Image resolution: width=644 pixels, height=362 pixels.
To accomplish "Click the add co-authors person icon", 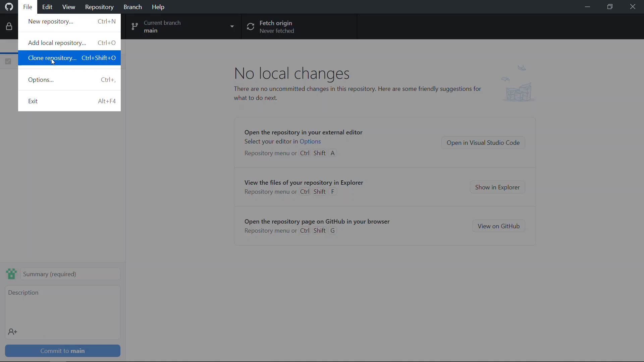I will coord(13,332).
